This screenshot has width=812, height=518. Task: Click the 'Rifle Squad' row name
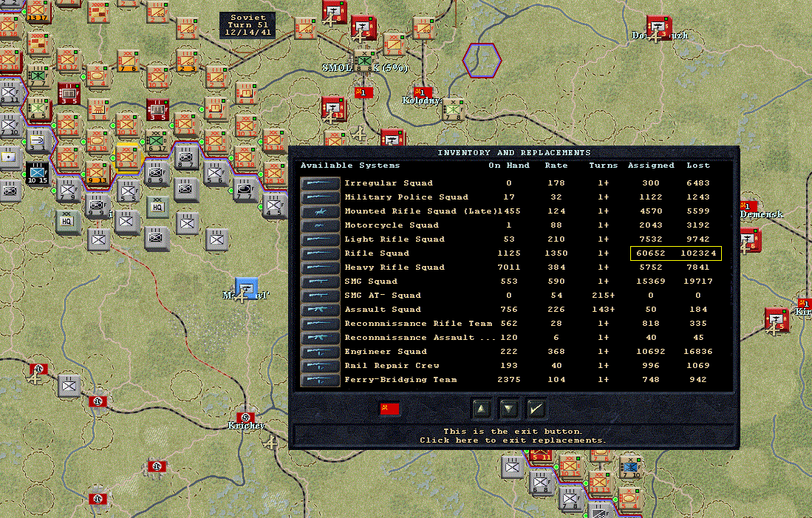tap(377, 253)
